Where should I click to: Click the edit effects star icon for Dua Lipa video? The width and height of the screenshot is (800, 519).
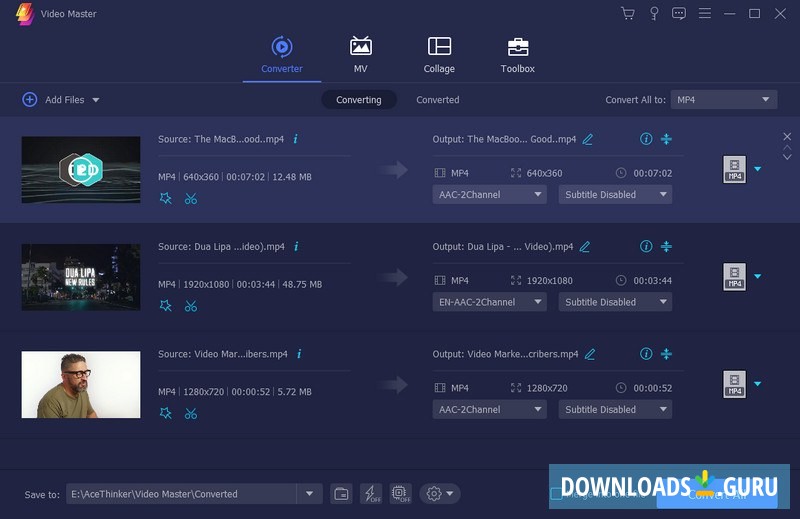click(x=166, y=305)
